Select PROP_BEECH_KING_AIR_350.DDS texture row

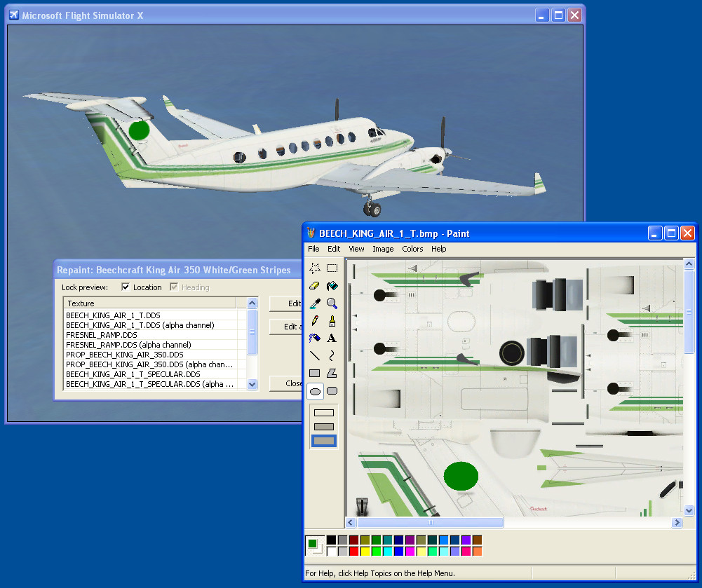(155, 355)
